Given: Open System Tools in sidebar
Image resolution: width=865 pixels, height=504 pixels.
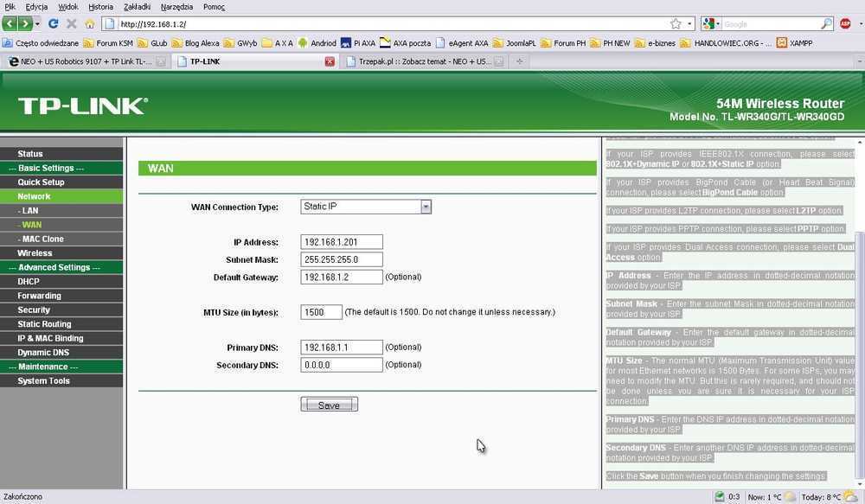Looking at the screenshot, I should point(61,381).
